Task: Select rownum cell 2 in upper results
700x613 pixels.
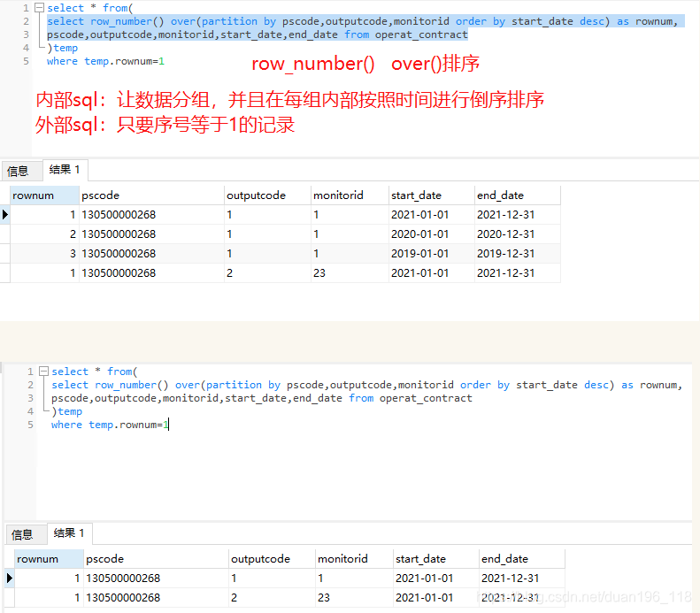Action: click(44, 234)
